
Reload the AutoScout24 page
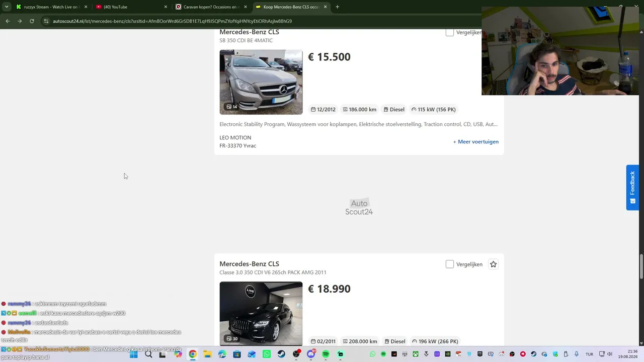(x=32, y=21)
